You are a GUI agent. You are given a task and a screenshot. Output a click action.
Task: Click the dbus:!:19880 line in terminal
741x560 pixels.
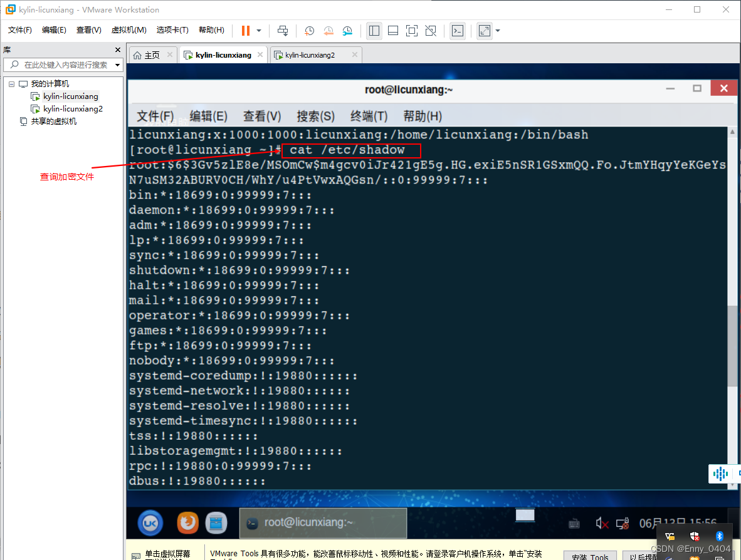(x=197, y=481)
